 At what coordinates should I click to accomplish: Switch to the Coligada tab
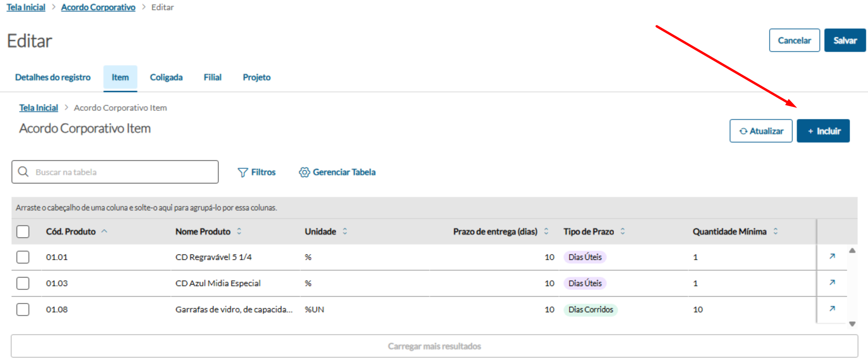pyautogui.click(x=166, y=77)
